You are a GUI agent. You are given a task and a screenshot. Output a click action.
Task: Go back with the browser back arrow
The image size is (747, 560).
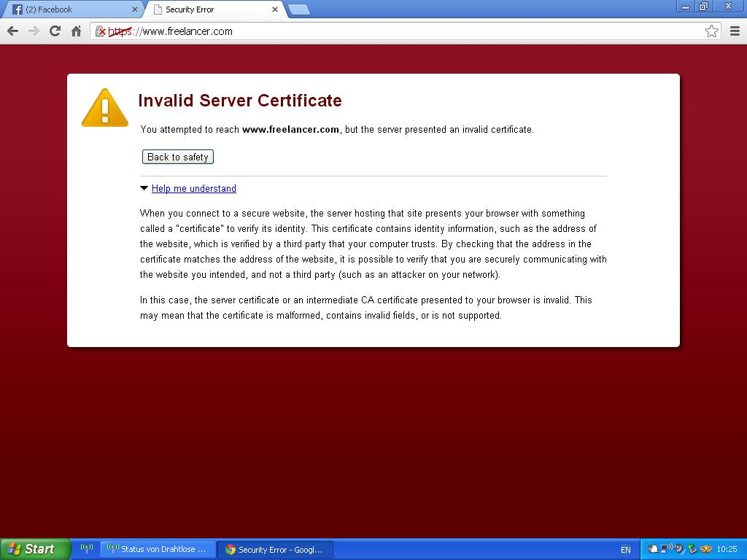point(13,31)
